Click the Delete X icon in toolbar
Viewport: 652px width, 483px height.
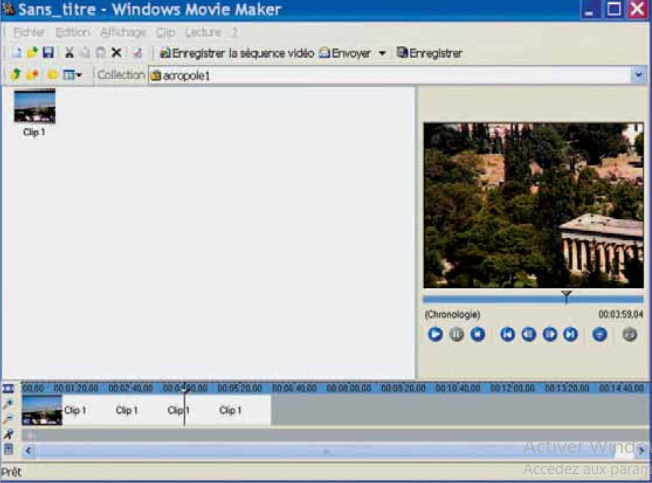click(x=116, y=53)
